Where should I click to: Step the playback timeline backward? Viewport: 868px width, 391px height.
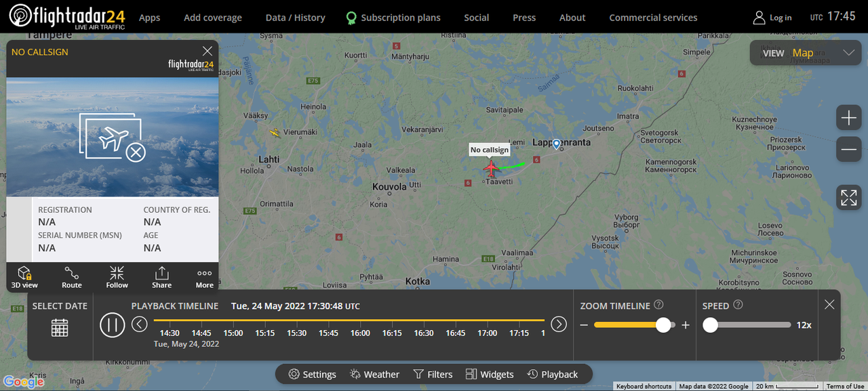tap(139, 324)
